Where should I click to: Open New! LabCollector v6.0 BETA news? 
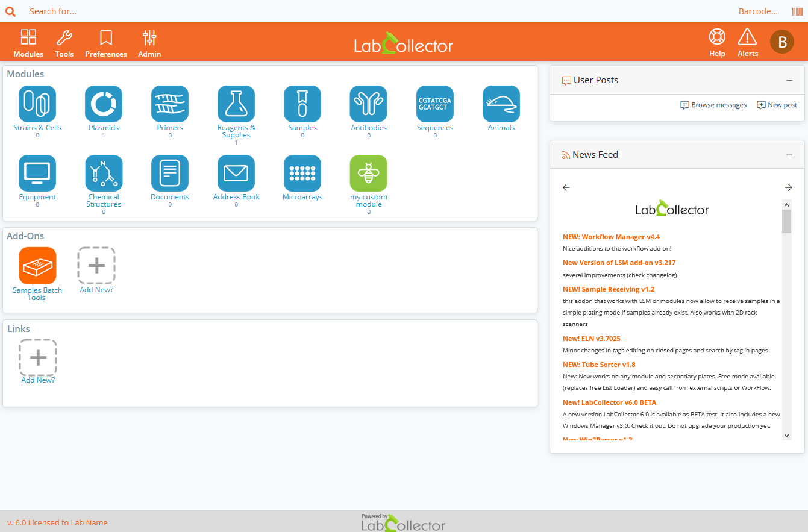pyautogui.click(x=609, y=402)
